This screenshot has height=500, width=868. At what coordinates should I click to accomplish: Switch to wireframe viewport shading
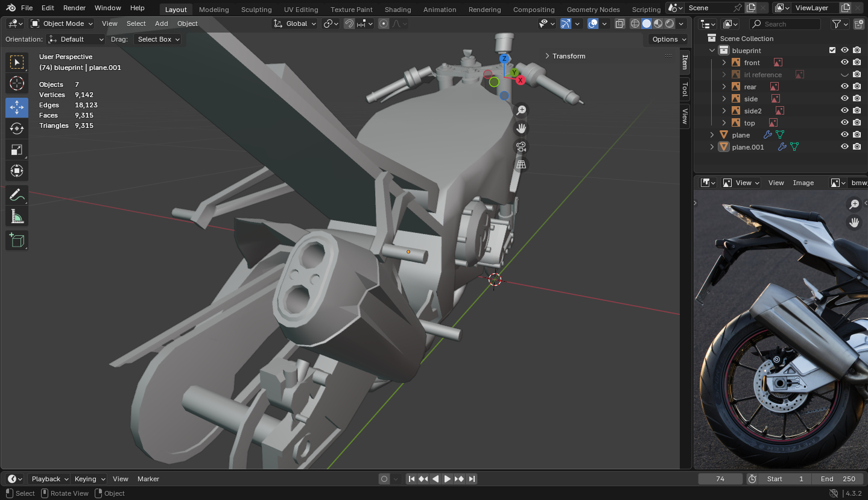coord(635,24)
